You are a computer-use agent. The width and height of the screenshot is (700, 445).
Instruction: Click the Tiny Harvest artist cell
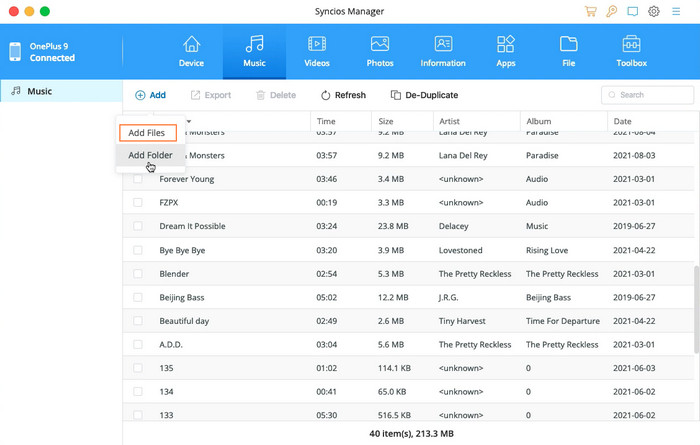coord(462,321)
